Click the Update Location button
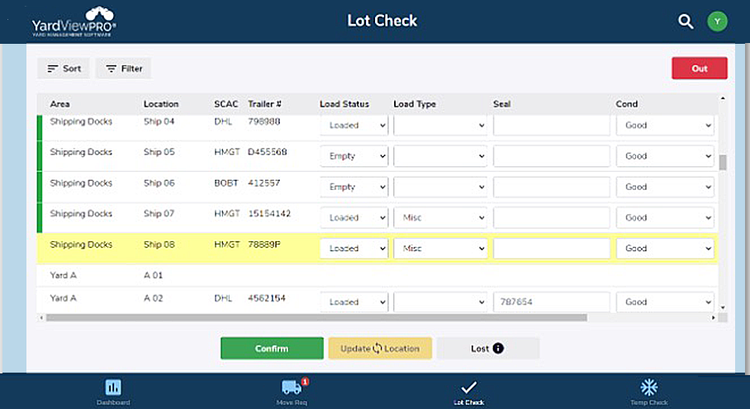Image resolution: width=750 pixels, height=409 pixels. click(380, 348)
